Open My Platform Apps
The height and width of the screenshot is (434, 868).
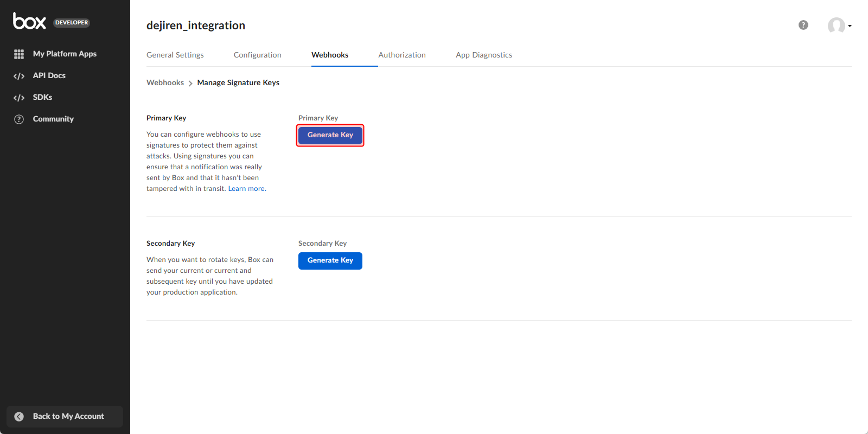coord(65,54)
